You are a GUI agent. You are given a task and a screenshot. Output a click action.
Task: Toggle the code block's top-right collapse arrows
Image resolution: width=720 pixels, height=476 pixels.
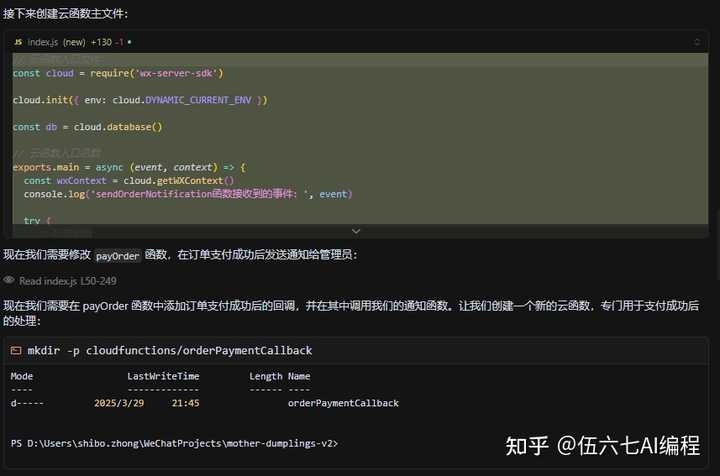[697, 42]
